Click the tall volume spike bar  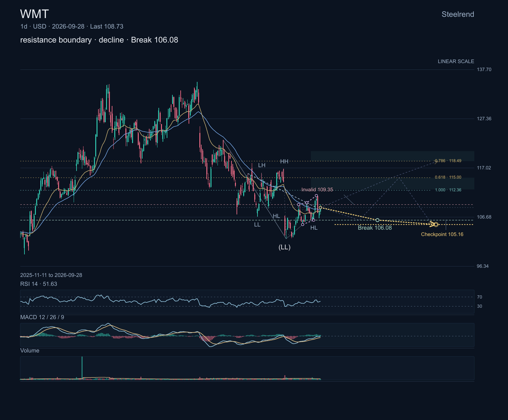[x=82, y=368]
